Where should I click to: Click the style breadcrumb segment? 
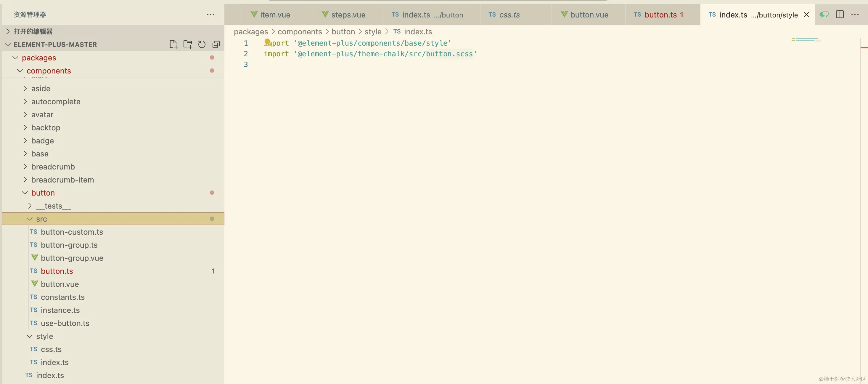[373, 32]
